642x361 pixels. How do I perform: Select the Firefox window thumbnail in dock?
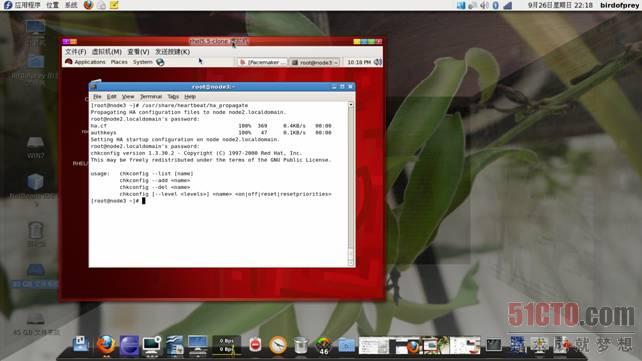[x=405, y=345]
